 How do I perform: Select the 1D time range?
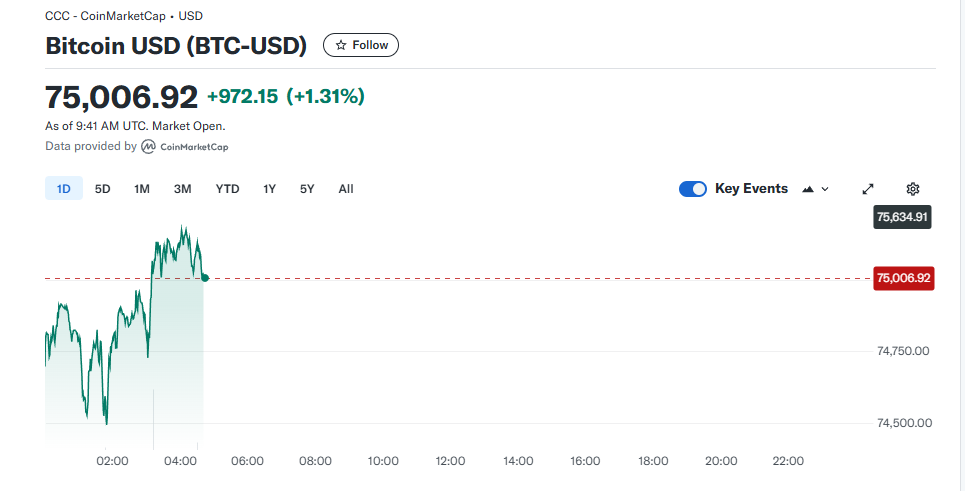point(63,188)
